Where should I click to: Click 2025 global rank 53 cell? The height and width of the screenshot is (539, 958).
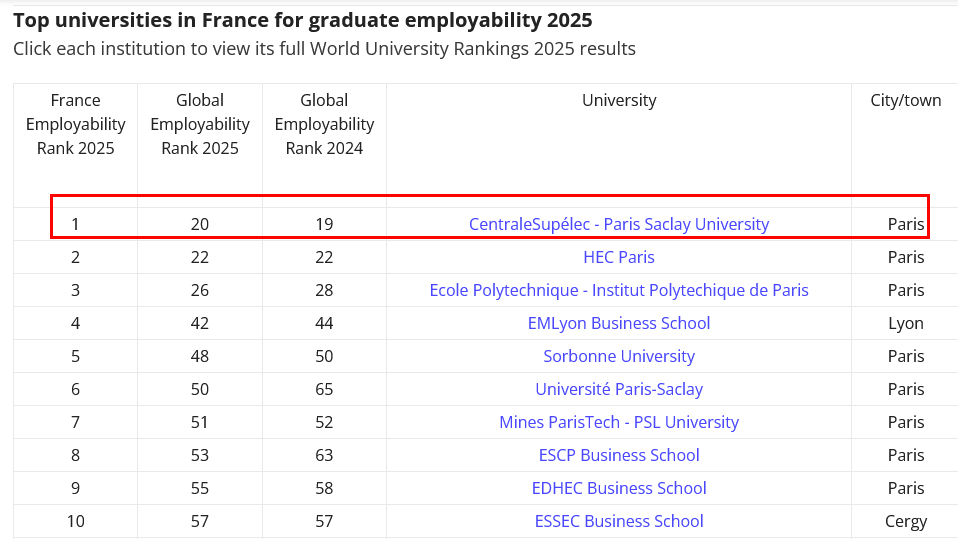[200, 455]
